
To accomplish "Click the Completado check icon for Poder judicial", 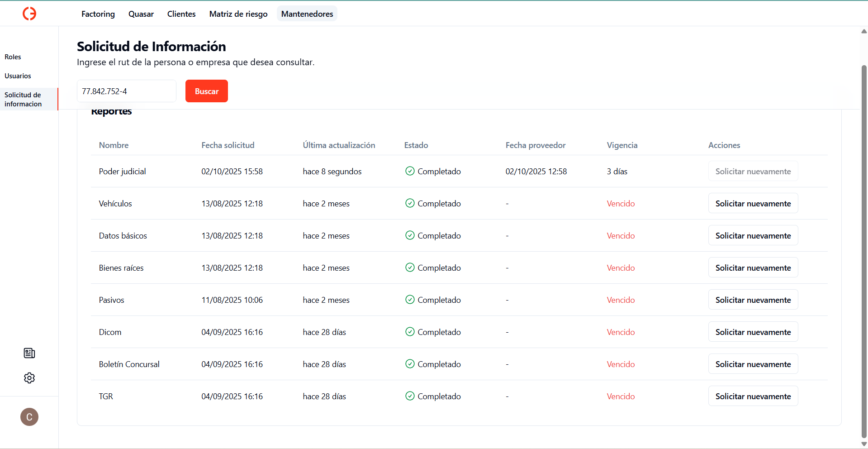I will pyautogui.click(x=410, y=171).
